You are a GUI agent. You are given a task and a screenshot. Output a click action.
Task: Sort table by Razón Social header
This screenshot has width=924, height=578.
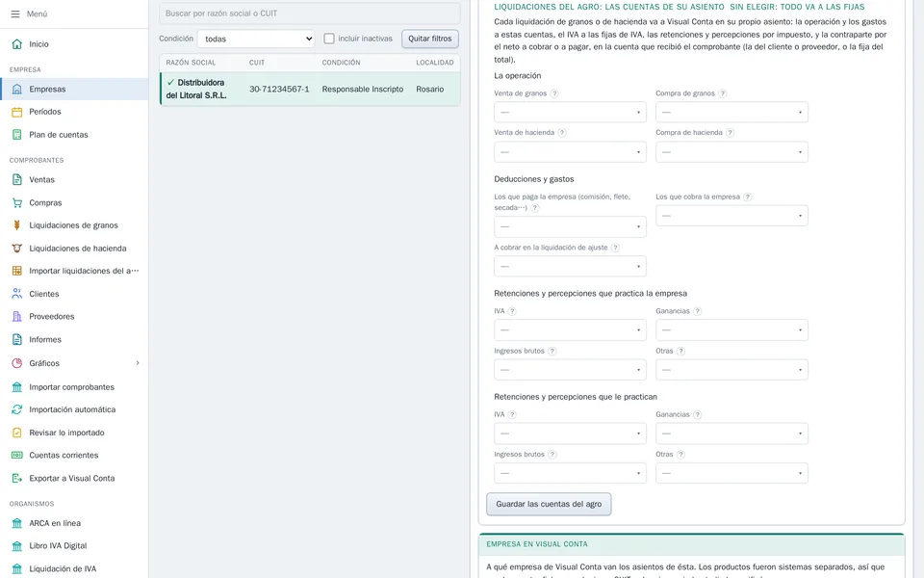click(191, 63)
